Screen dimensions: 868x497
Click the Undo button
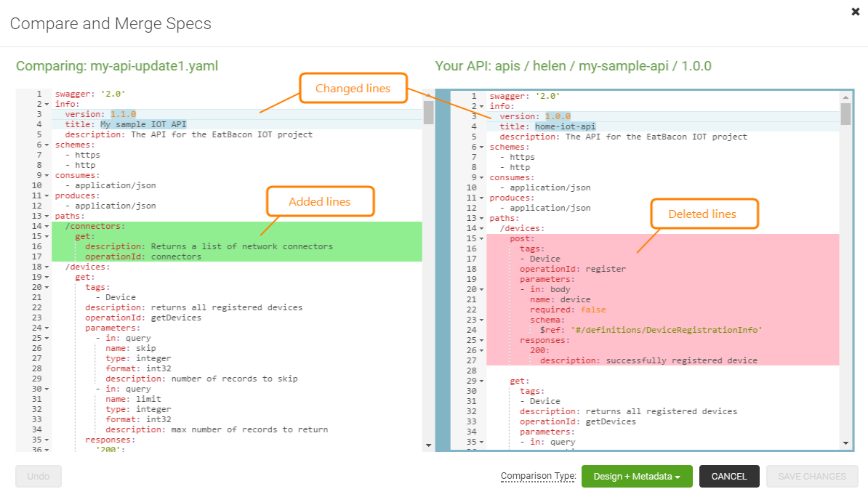(x=39, y=477)
